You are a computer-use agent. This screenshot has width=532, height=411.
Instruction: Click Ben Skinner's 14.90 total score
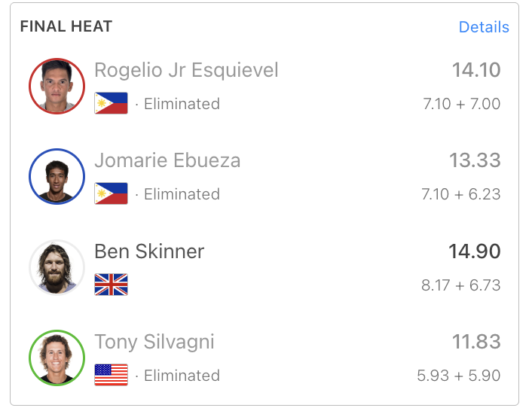475,251
